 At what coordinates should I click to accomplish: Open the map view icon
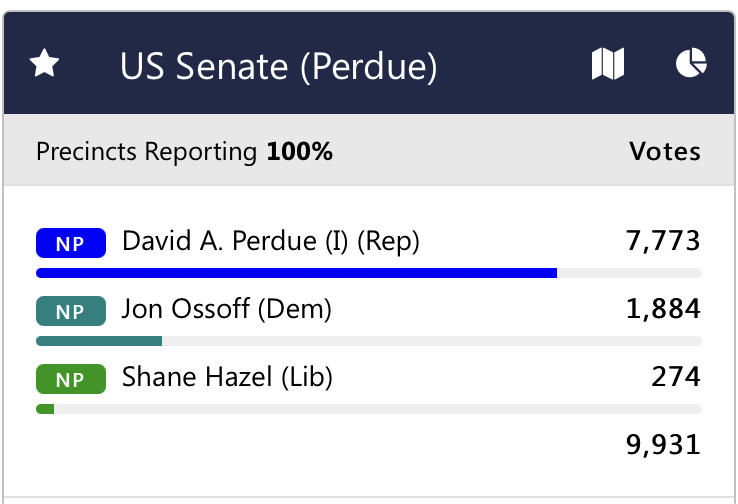608,64
